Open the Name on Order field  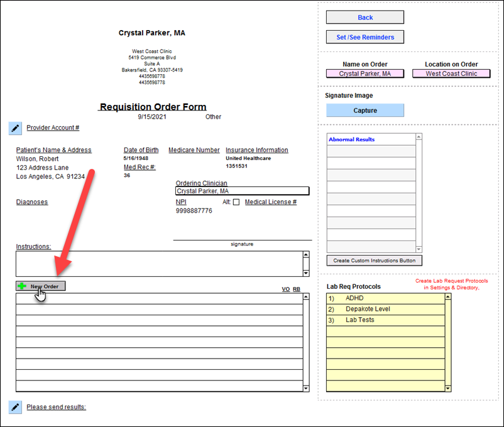click(365, 73)
